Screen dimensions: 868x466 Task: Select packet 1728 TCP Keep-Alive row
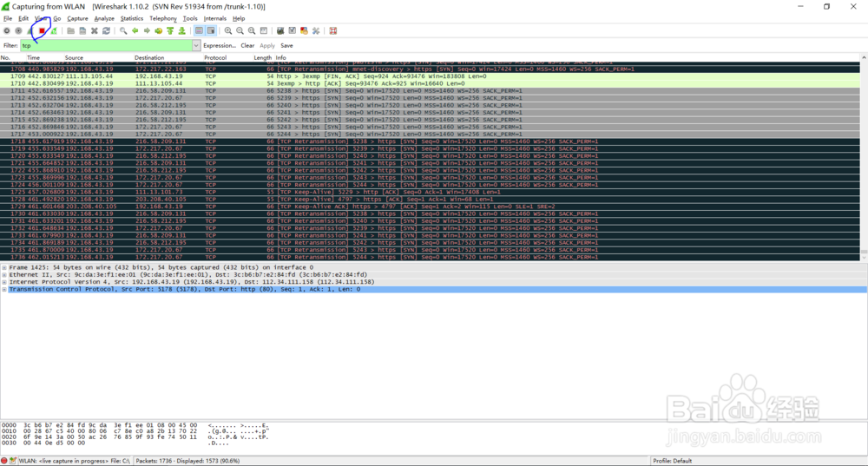click(x=431, y=200)
